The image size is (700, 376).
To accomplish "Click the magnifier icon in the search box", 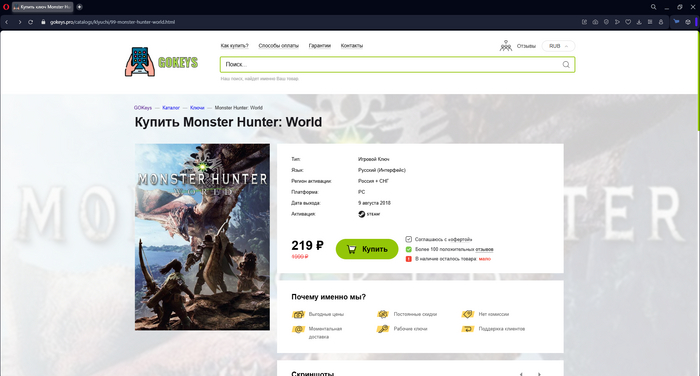I will [566, 65].
